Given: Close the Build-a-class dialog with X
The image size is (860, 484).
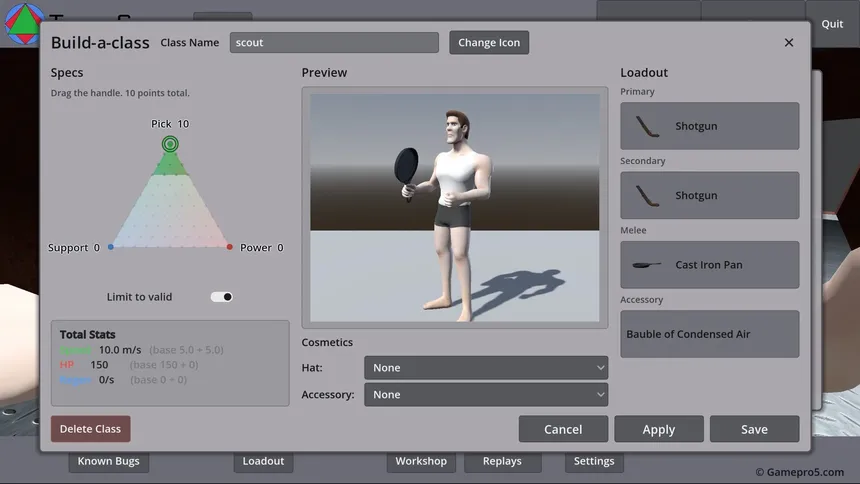Looking at the screenshot, I should click(x=789, y=43).
